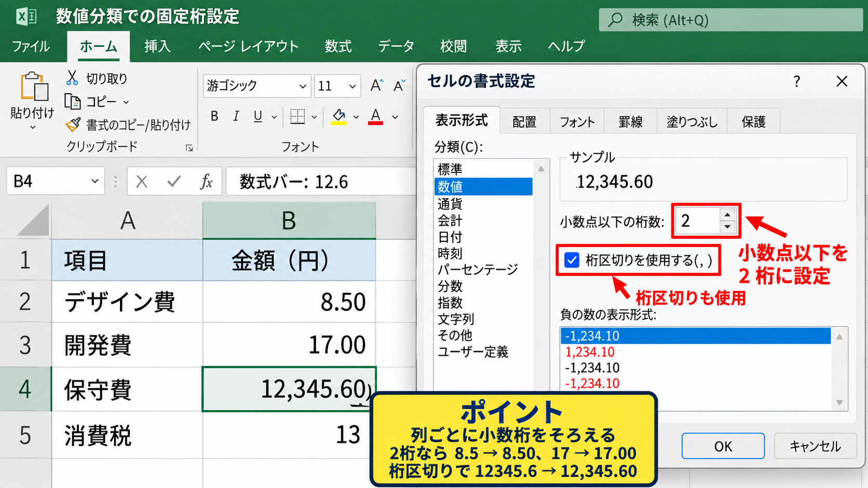Click the decimal places input field
This screenshot has height=488, width=868.
coord(698,221)
